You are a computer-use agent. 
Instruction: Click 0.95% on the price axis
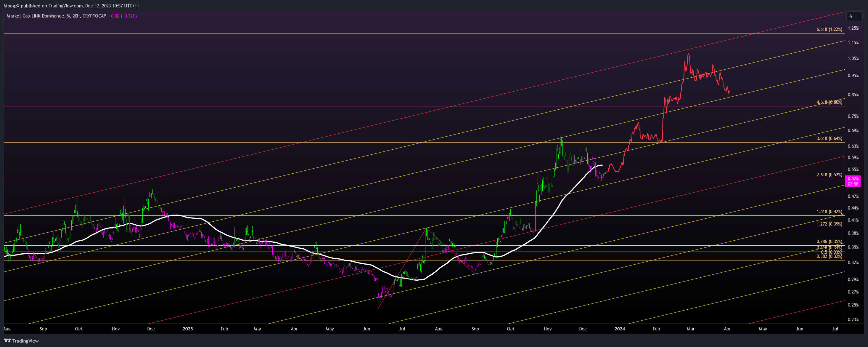click(853, 76)
